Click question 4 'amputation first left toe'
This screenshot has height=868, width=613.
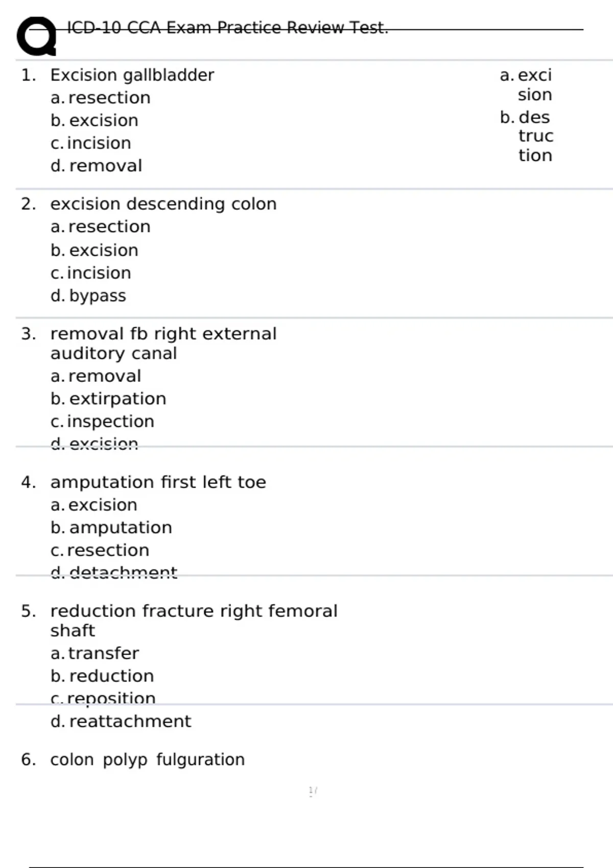[158, 483]
